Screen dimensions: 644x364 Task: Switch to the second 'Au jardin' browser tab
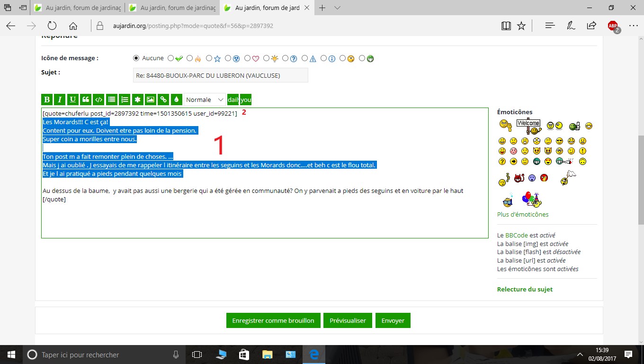pyautogui.click(x=172, y=8)
